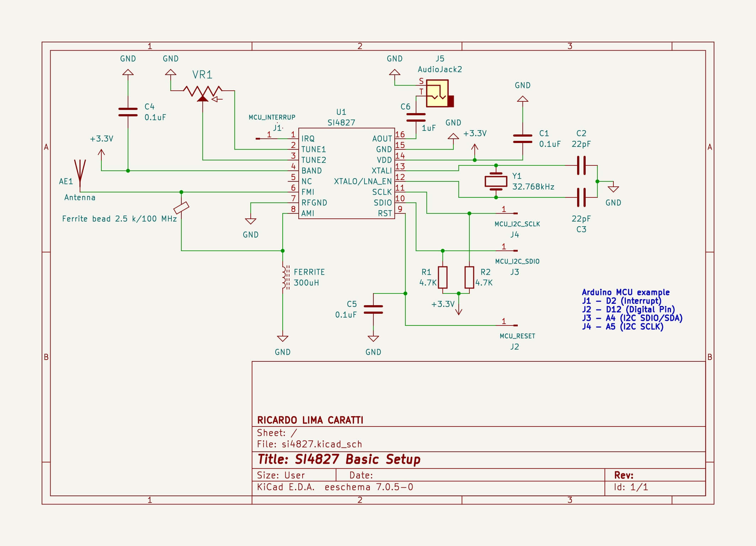756x546 pixels.
Task: Select the C1 0.1uF capacitor symbol
Action: [x=522, y=139]
